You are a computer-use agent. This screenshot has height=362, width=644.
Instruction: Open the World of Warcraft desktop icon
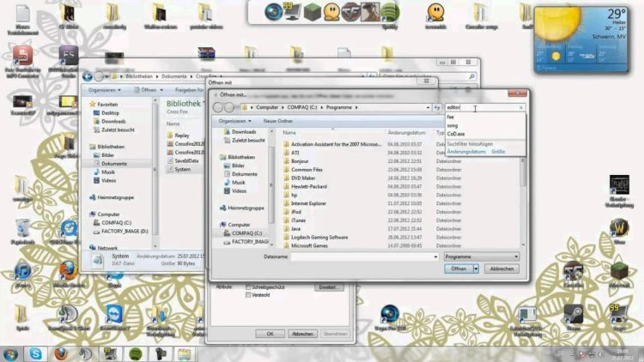click(619, 231)
